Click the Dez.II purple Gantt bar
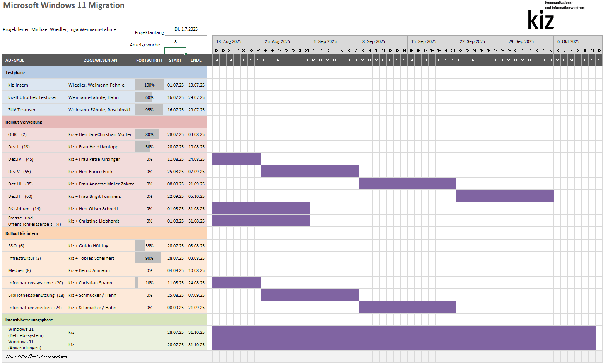603x364 pixels. [505, 196]
